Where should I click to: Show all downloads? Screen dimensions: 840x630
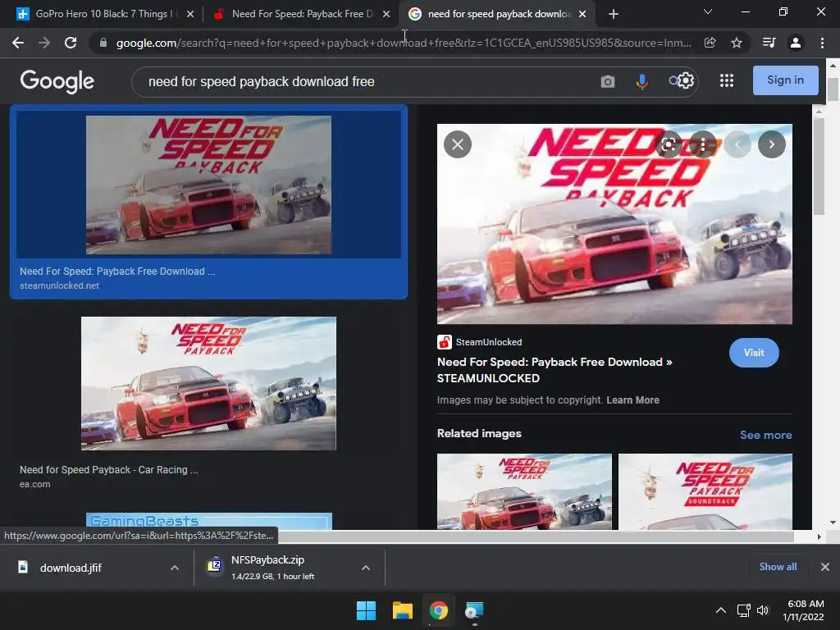pyautogui.click(x=778, y=567)
